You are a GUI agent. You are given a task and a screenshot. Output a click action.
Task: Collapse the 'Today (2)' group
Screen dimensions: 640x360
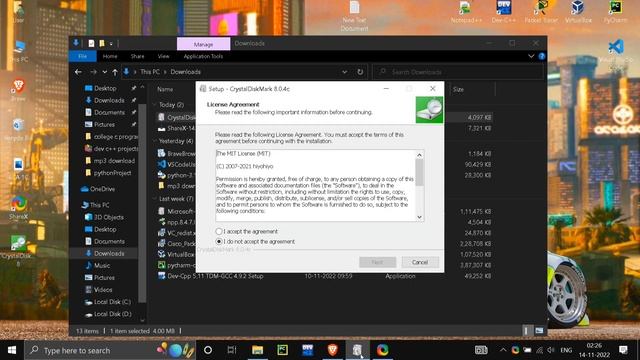click(x=155, y=105)
